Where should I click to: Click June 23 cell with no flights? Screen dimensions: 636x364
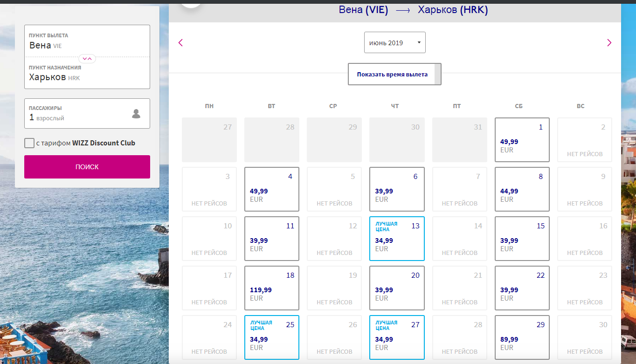pos(585,288)
